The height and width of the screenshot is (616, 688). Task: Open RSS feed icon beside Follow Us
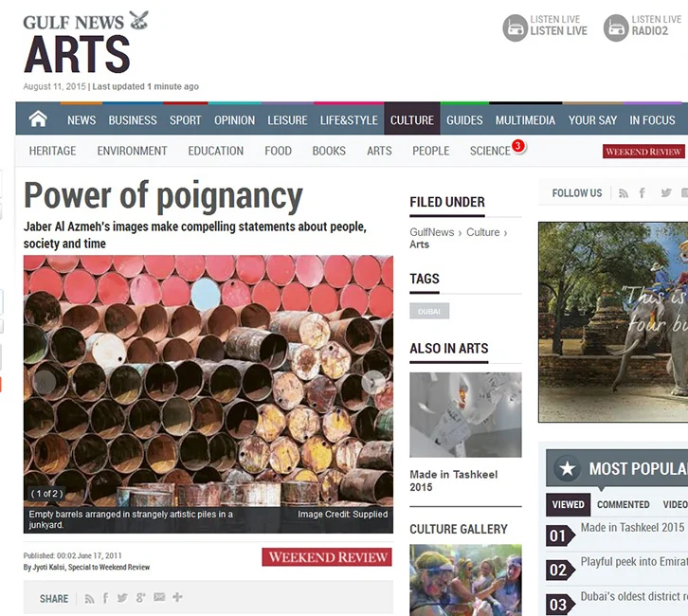pyautogui.click(x=623, y=193)
